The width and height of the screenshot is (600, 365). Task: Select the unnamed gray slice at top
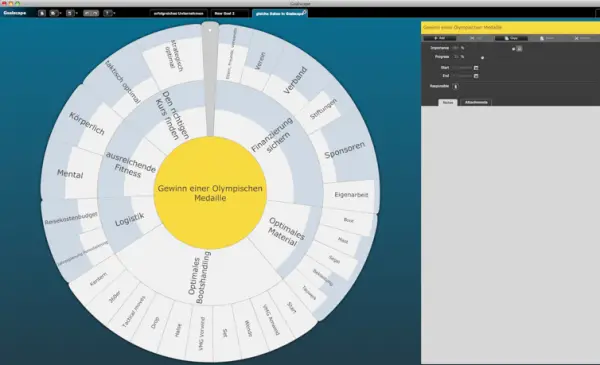[x=210, y=78]
